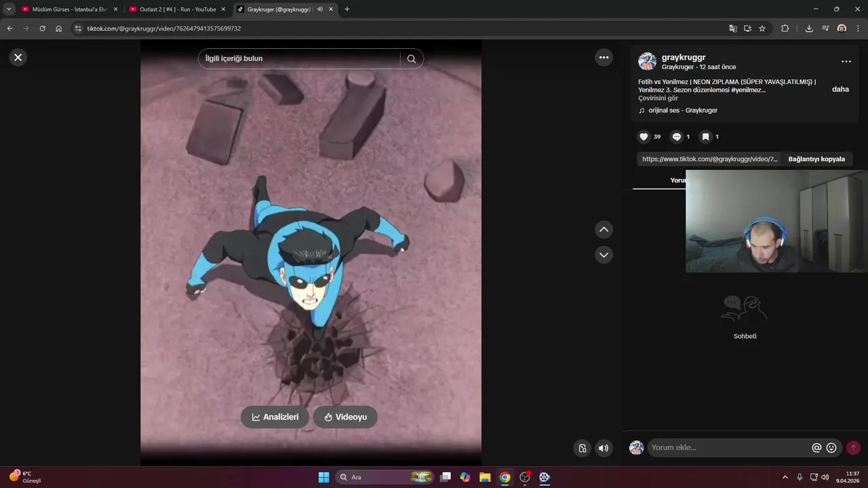Screen dimensions: 868x488
Task: Open the graykruggr profile avatar
Action: coord(647,62)
